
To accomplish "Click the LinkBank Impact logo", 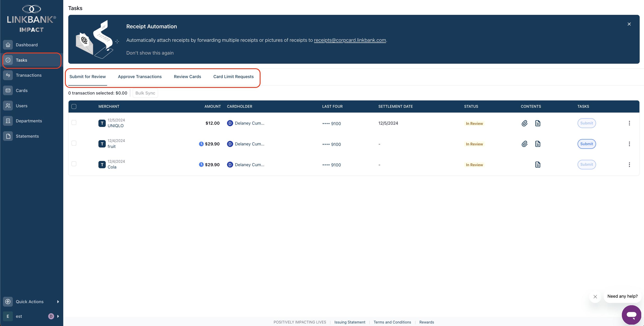I will (32, 19).
